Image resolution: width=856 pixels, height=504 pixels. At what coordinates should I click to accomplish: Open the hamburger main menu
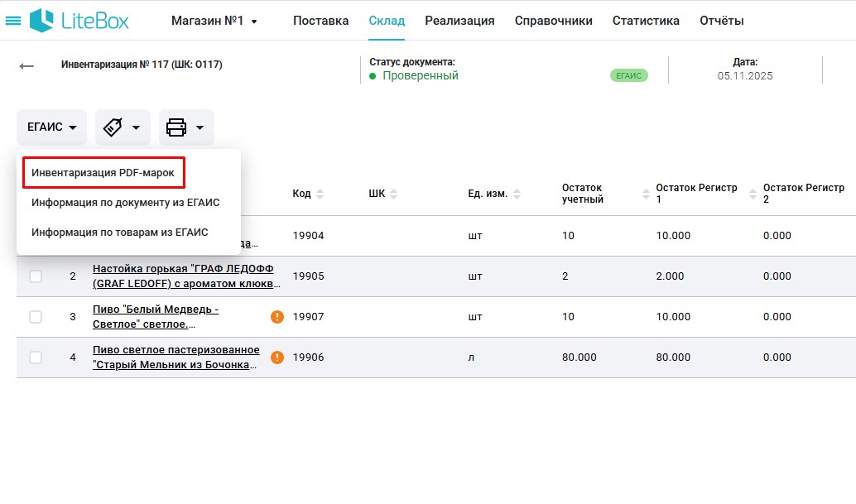click(13, 21)
